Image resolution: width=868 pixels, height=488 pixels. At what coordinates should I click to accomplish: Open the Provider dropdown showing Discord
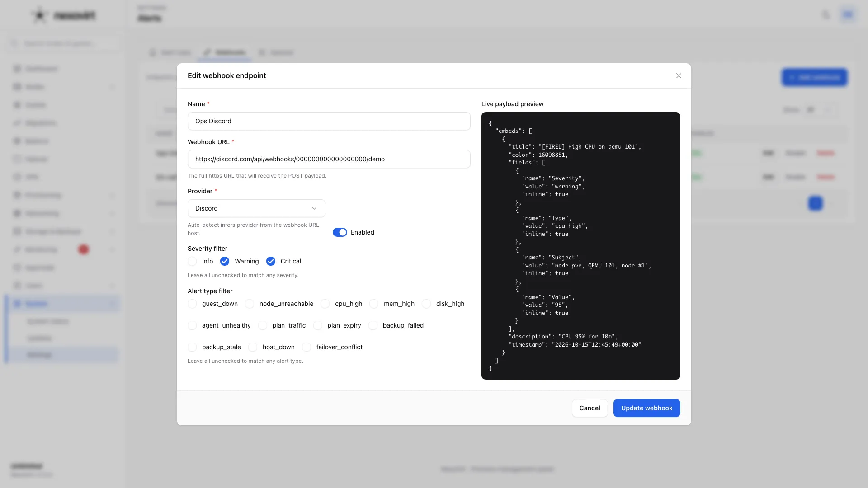click(256, 208)
